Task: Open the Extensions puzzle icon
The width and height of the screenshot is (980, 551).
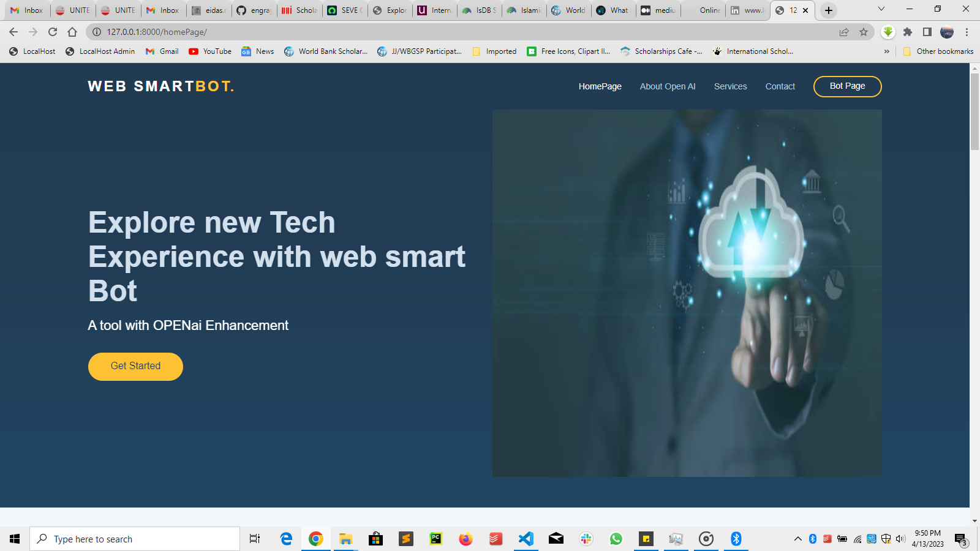Action: [x=908, y=32]
